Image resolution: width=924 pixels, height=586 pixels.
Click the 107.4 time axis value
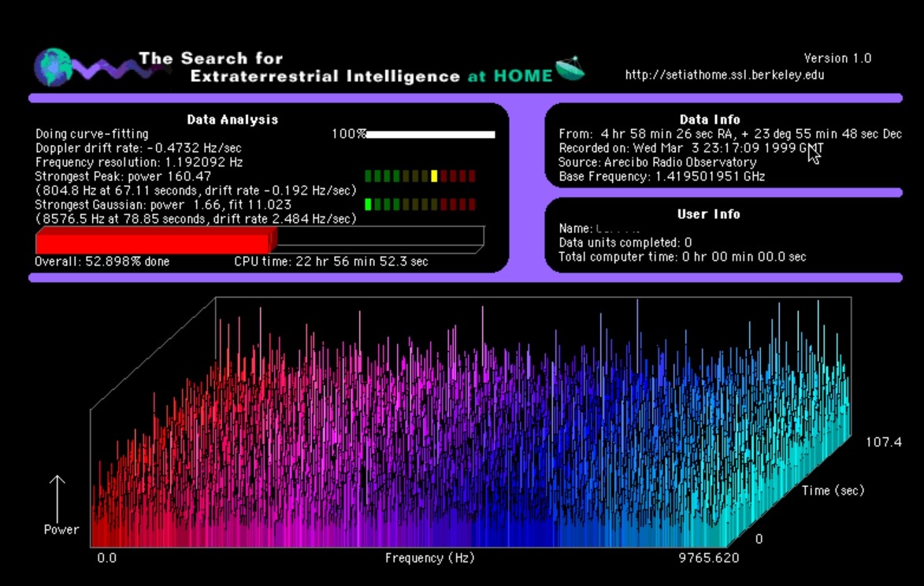tap(883, 443)
